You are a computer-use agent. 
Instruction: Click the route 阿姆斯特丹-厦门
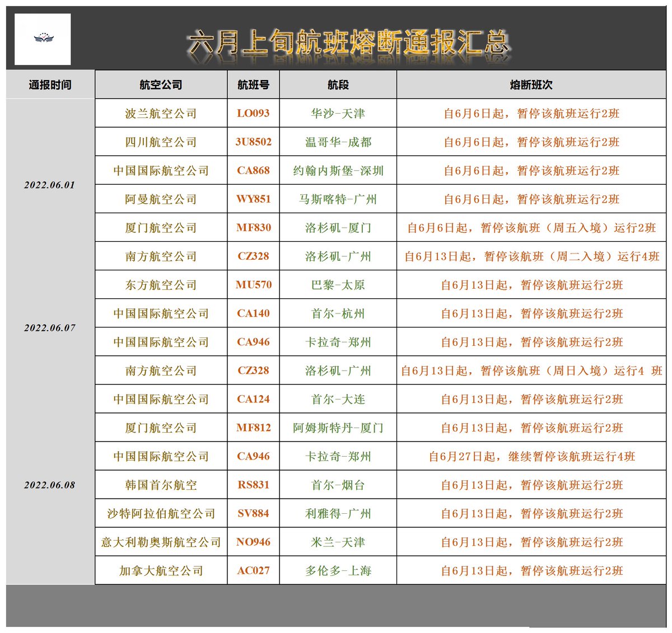(x=338, y=428)
